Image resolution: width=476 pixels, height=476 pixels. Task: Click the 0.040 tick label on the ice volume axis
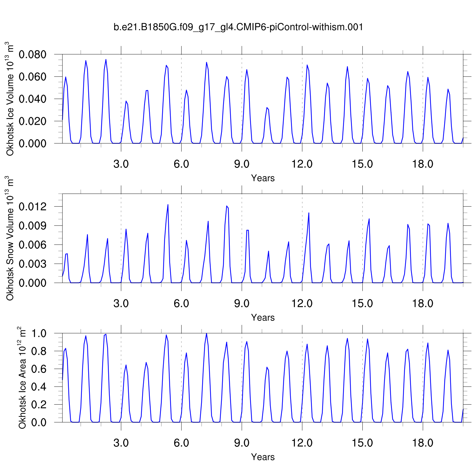(33, 99)
